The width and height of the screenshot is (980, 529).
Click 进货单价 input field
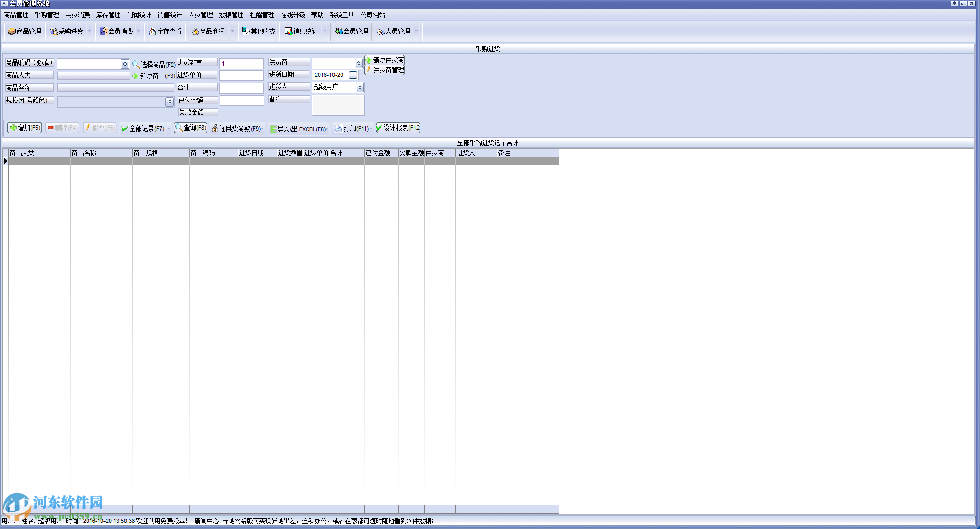[x=242, y=76]
